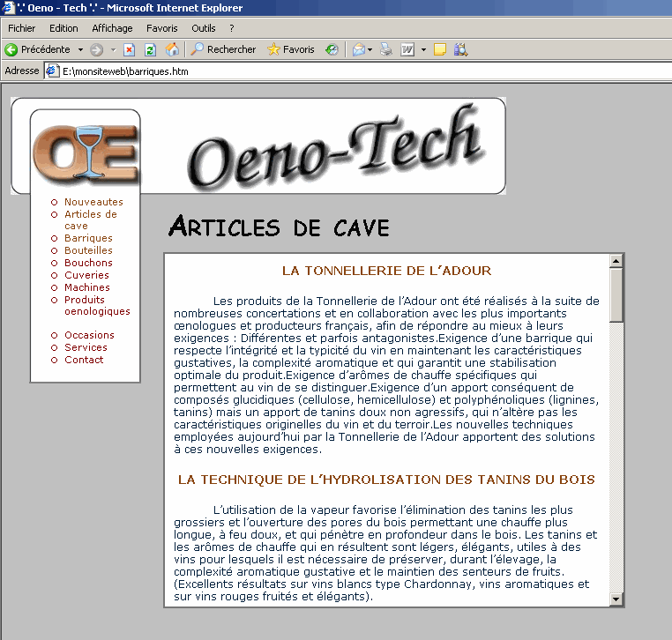Viewport: 672px width, 640px height.
Task: Go to the home page icon
Action: [172, 49]
